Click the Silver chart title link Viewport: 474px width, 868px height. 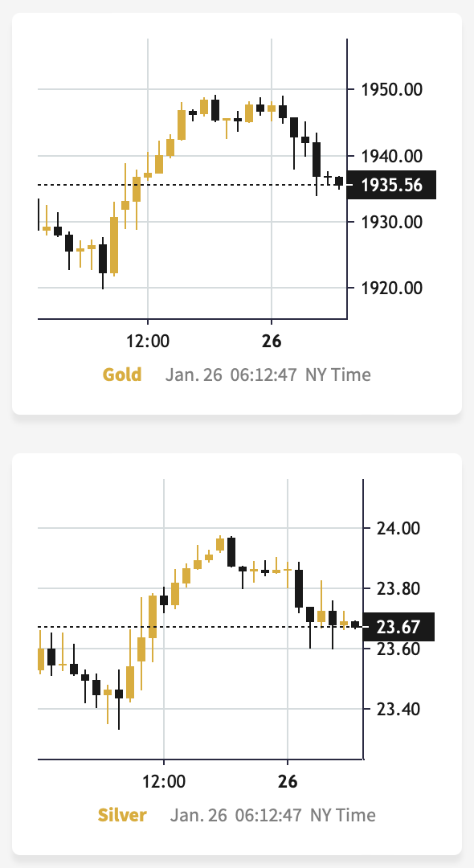[x=122, y=816]
